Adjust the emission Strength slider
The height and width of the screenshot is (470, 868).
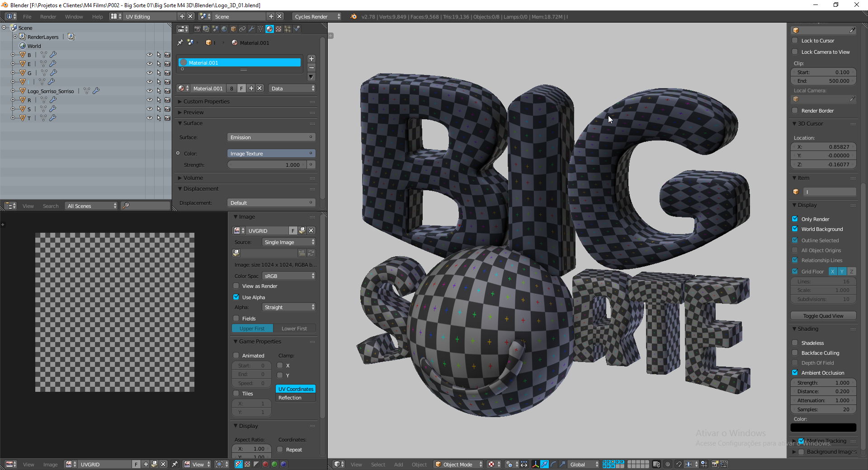pos(267,165)
